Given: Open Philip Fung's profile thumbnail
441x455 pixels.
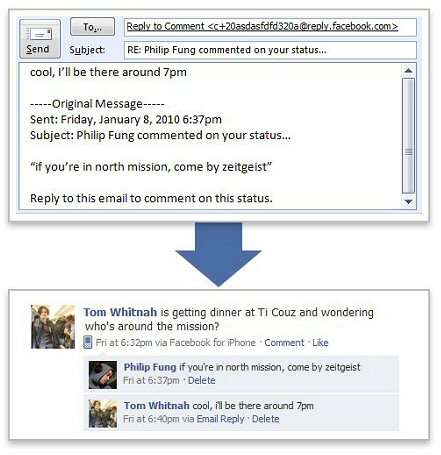Looking at the screenshot, I should (x=103, y=375).
